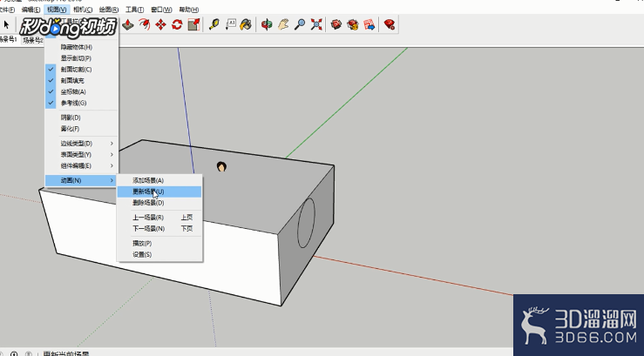Open the 3D Warehouse icon

click(x=336, y=24)
